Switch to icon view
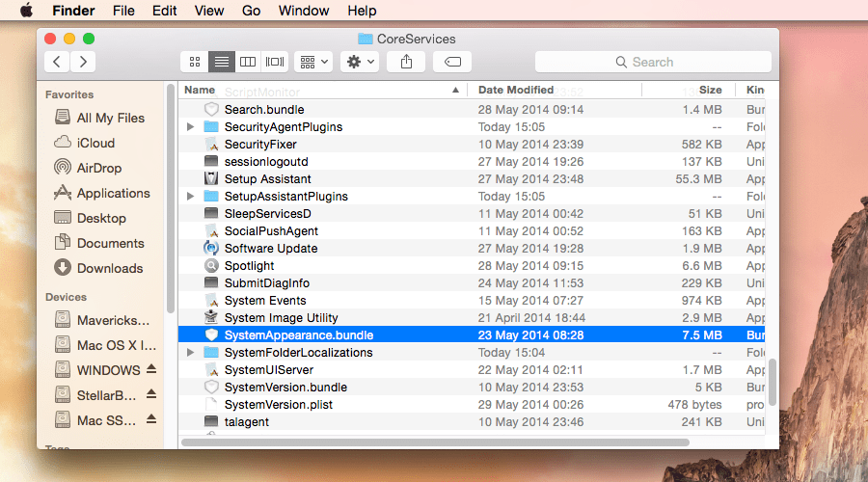 [194, 62]
